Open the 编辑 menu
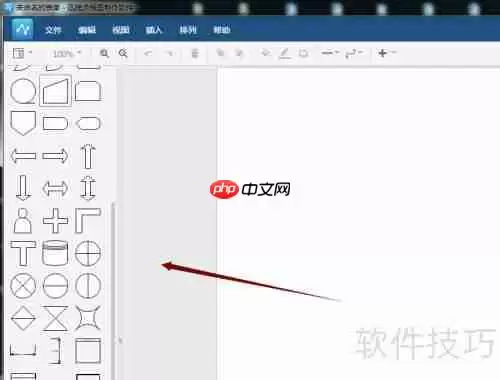 tap(87, 30)
